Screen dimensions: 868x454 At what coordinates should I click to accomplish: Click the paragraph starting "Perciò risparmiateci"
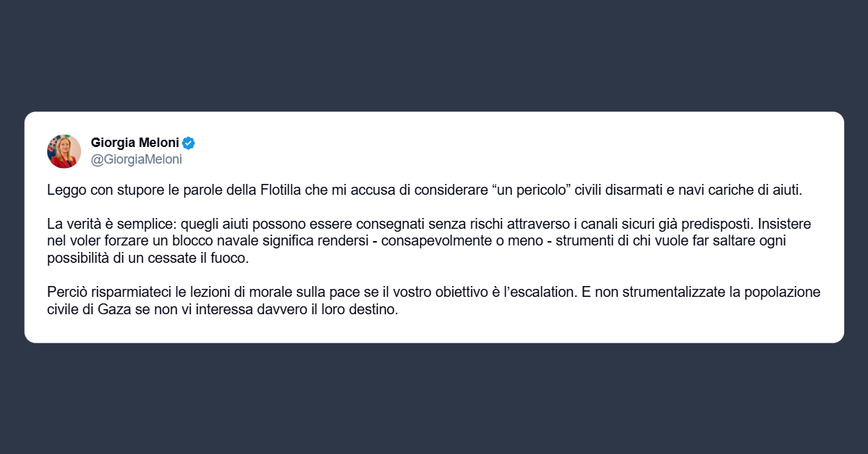[434, 303]
